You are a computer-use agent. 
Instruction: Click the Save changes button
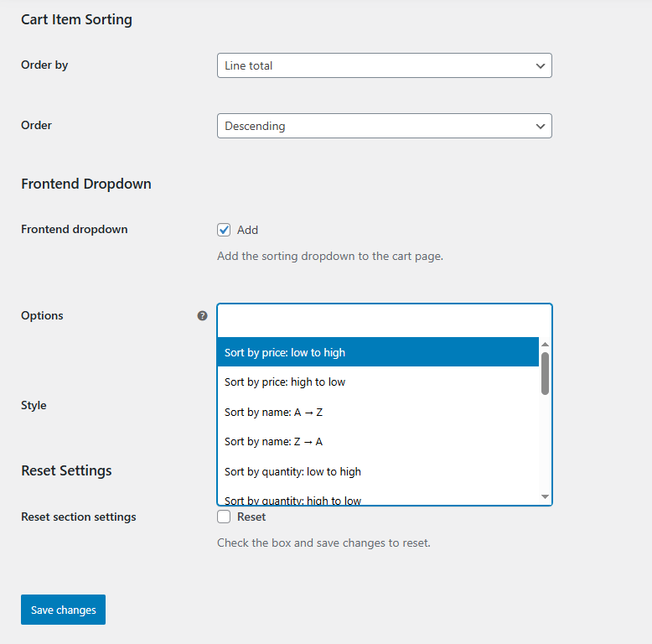pyautogui.click(x=63, y=610)
